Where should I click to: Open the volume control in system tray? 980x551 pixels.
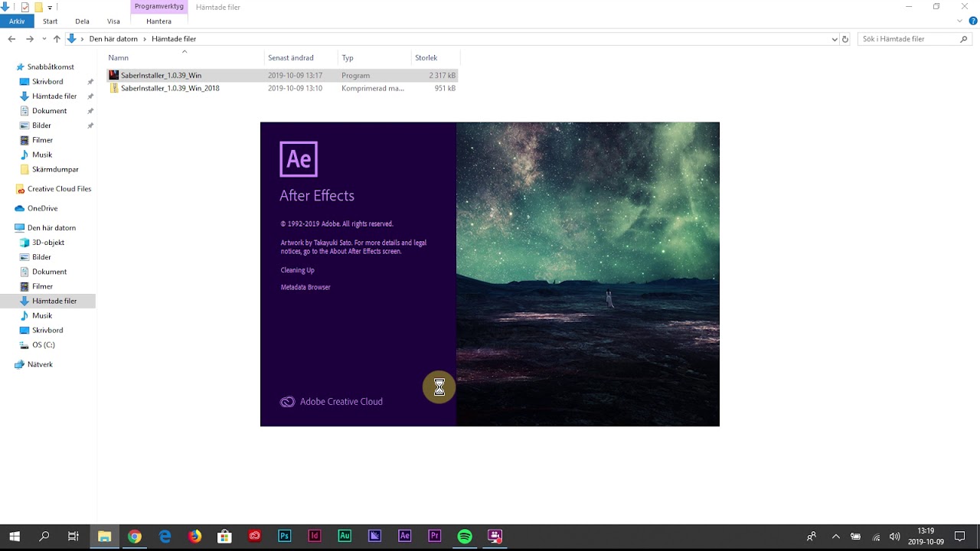[894, 536]
